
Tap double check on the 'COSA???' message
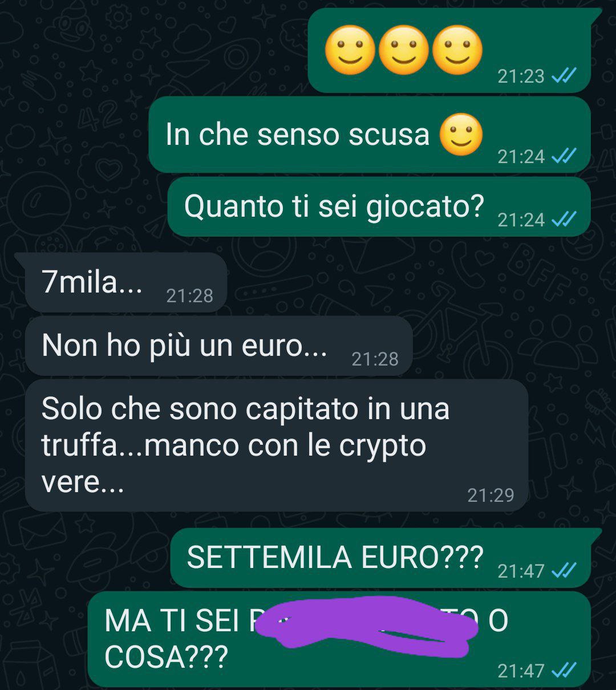(x=565, y=670)
